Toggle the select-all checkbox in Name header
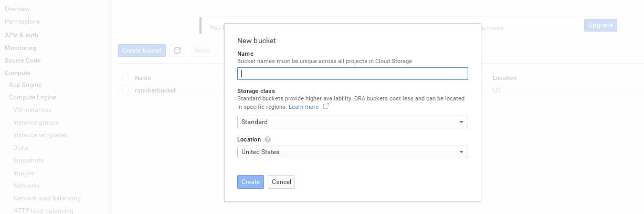Image resolution: width=644 pixels, height=214 pixels. click(125, 78)
